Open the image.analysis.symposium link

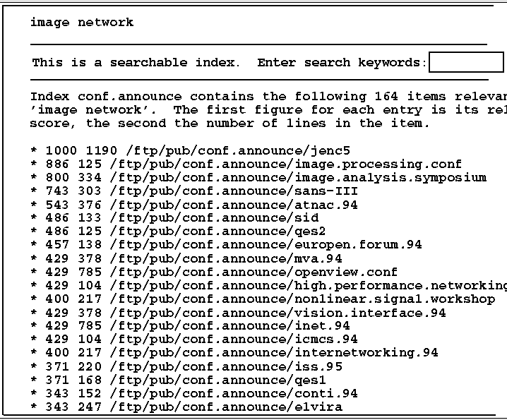point(298,178)
